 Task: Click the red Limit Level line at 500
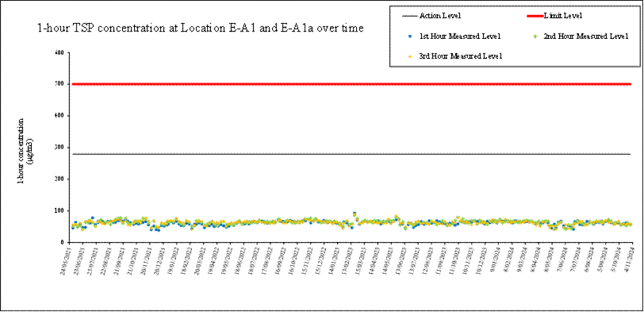click(x=351, y=84)
